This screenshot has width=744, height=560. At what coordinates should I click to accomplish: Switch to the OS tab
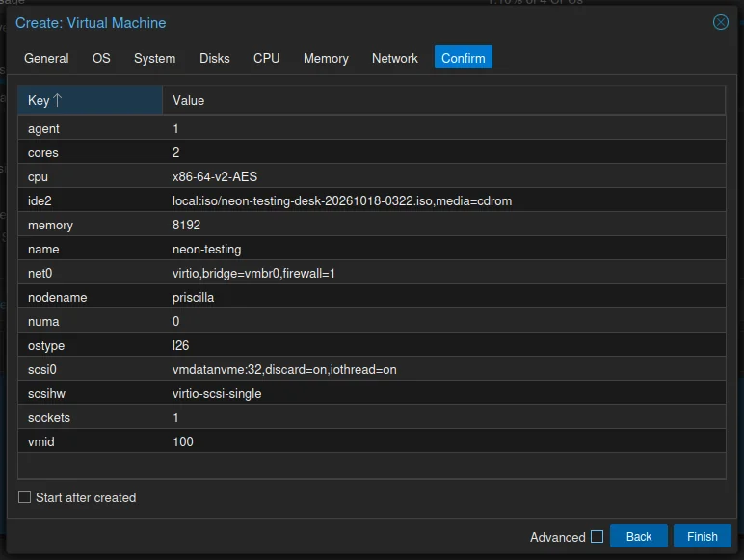click(x=101, y=58)
